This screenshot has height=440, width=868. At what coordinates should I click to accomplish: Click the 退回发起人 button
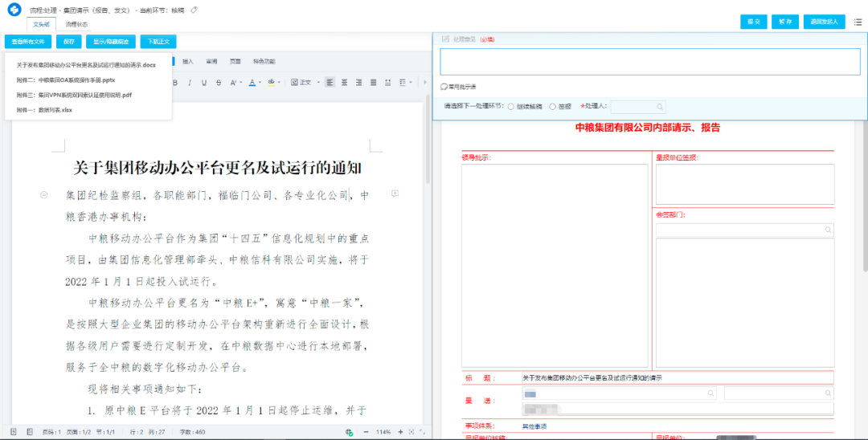tap(825, 22)
